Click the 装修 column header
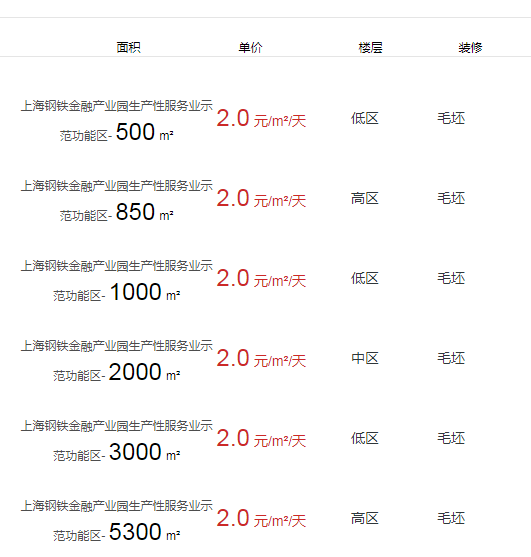531x557 pixels. click(470, 47)
